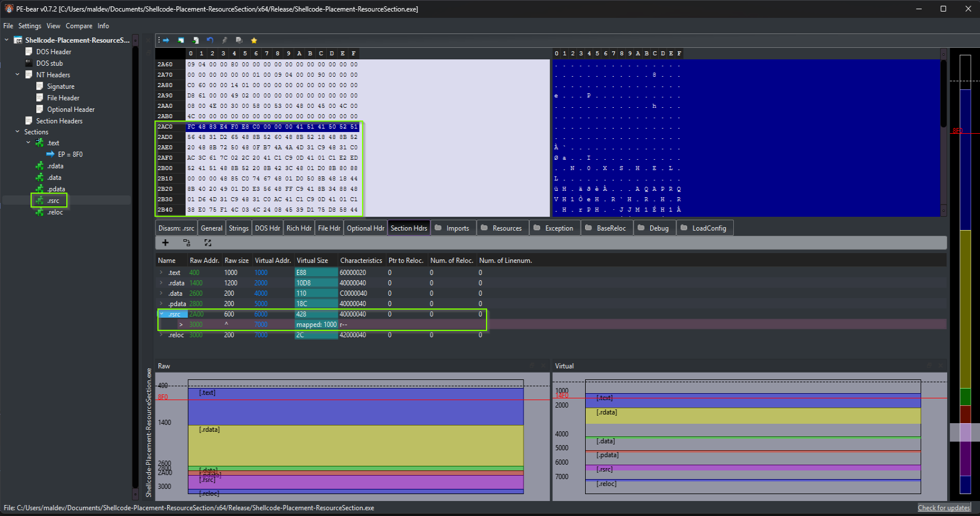Click the mapped: 1000 cell

coord(316,325)
